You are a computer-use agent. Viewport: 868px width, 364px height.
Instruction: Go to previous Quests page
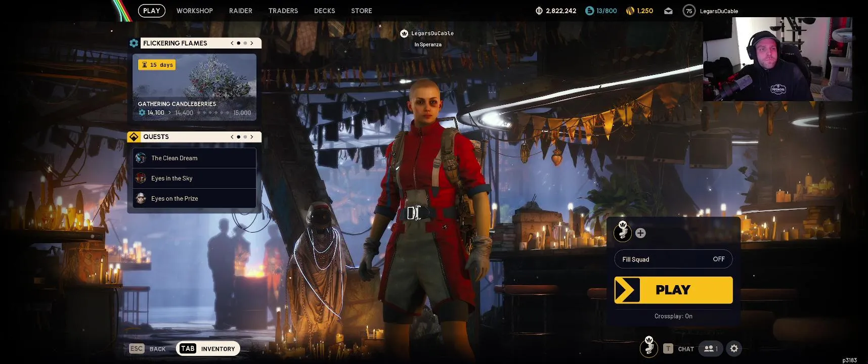point(232,136)
